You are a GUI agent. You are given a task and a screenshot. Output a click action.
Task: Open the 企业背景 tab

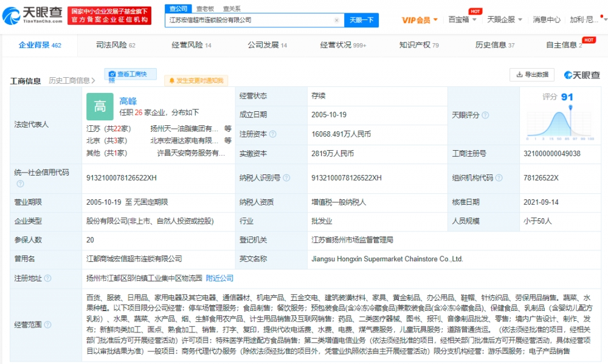pos(40,46)
